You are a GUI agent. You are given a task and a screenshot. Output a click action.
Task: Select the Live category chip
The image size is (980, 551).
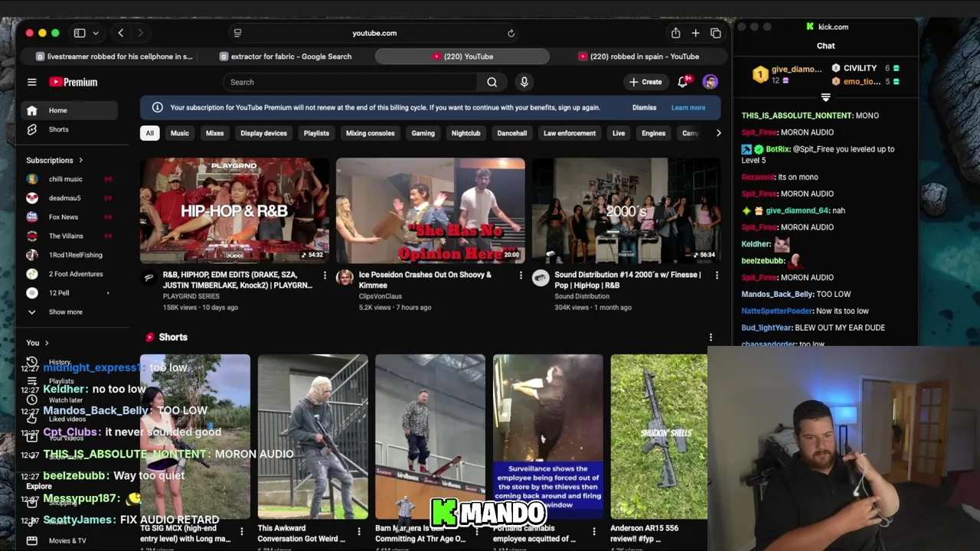click(619, 133)
